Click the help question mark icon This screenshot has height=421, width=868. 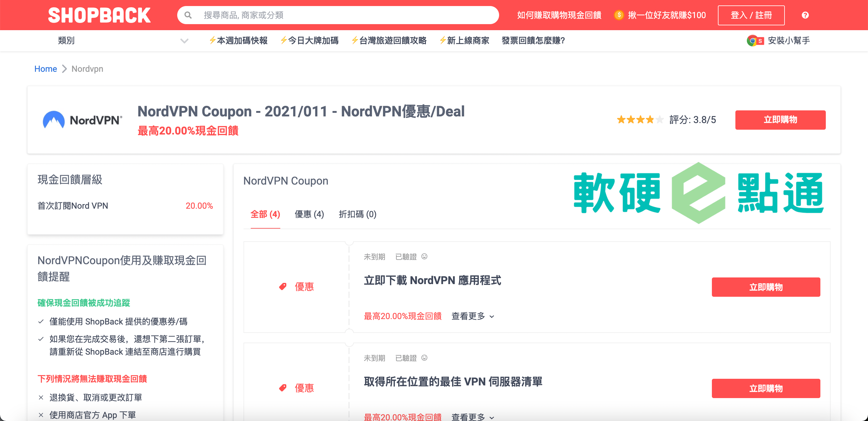(805, 15)
